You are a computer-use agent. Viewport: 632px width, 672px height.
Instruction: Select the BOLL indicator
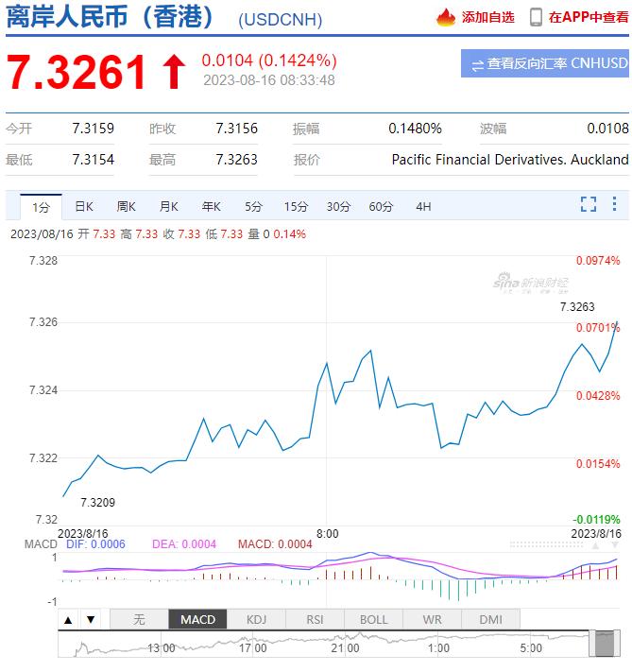click(374, 620)
